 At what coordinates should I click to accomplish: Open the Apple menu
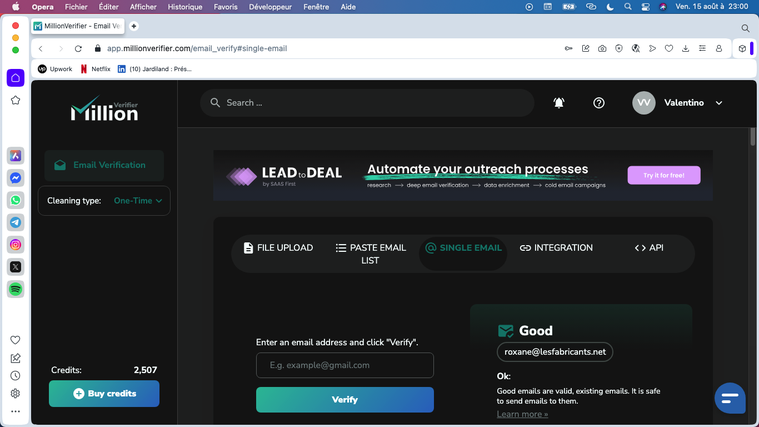point(15,7)
